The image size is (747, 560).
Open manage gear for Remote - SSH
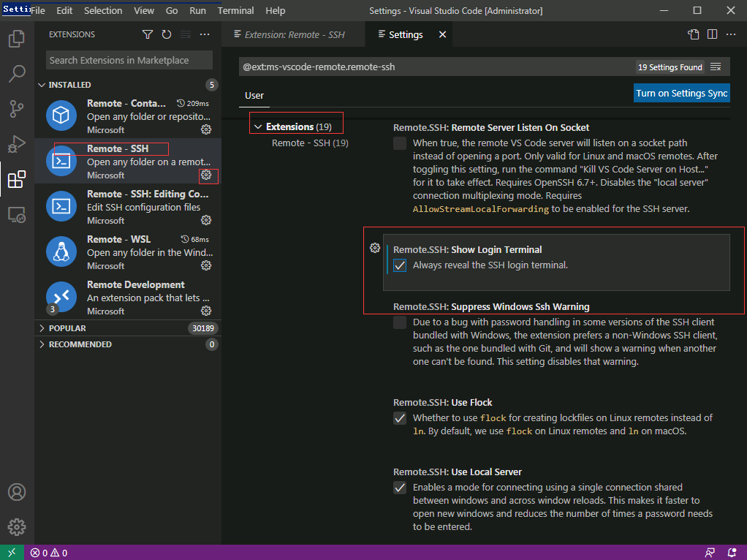(x=206, y=175)
